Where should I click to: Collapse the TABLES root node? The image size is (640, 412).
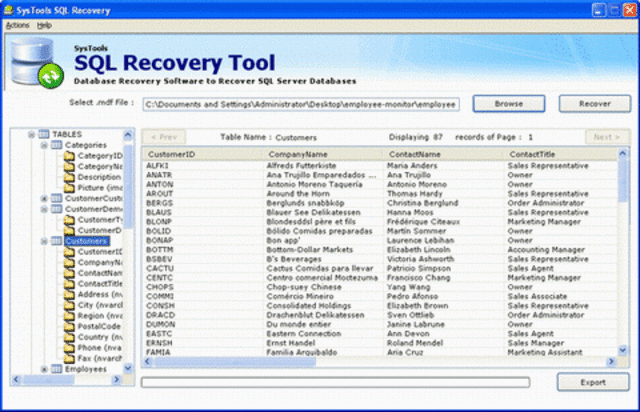pyautogui.click(x=31, y=134)
